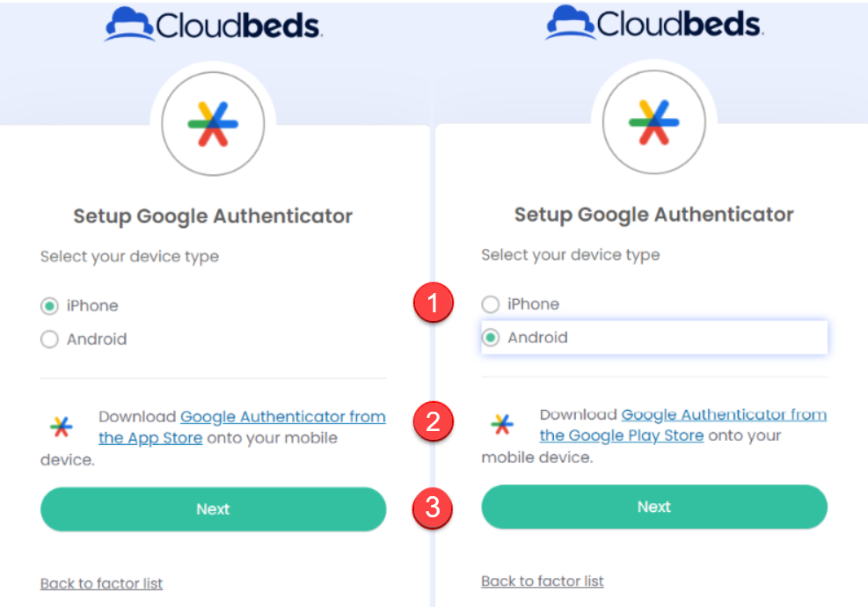Viewport: 868px width, 607px height.
Task: Click the red step 2 marker
Action: point(433,422)
